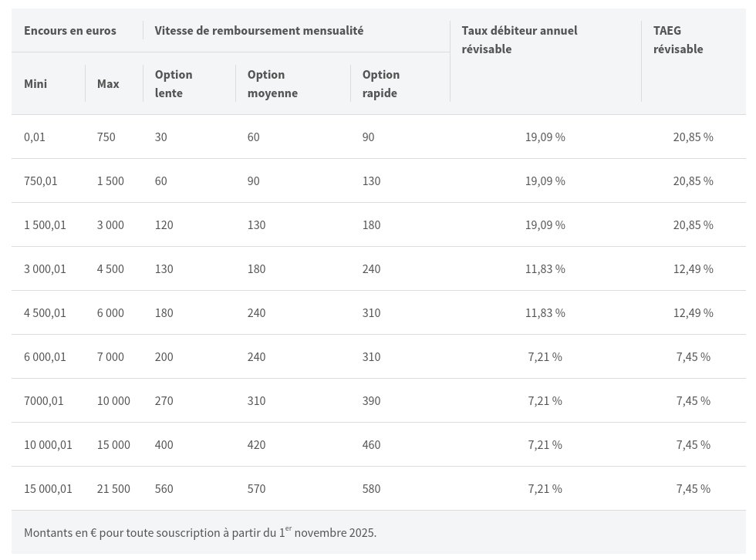Click the "Encours en euros" column header

coord(70,31)
